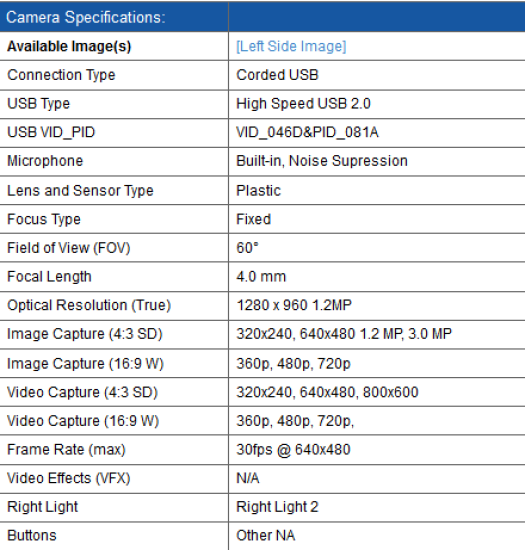Click the 1280 x 960 1.2MP resolution
The image size is (525, 550).
[294, 305]
